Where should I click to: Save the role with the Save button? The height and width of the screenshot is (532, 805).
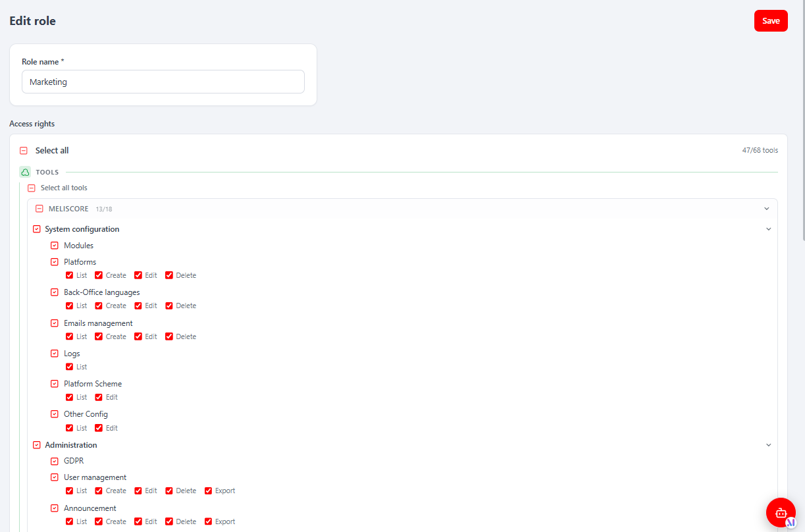click(771, 20)
